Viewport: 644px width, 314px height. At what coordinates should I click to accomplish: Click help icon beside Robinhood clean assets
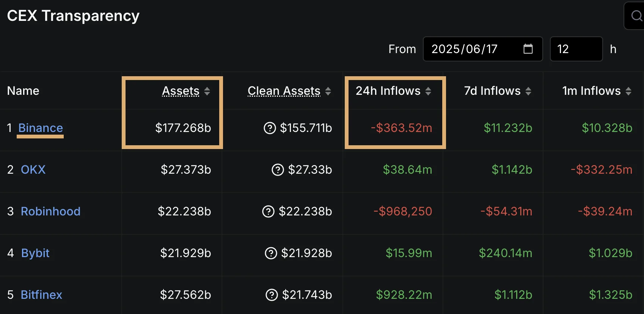pyautogui.click(x=269, y=211)
